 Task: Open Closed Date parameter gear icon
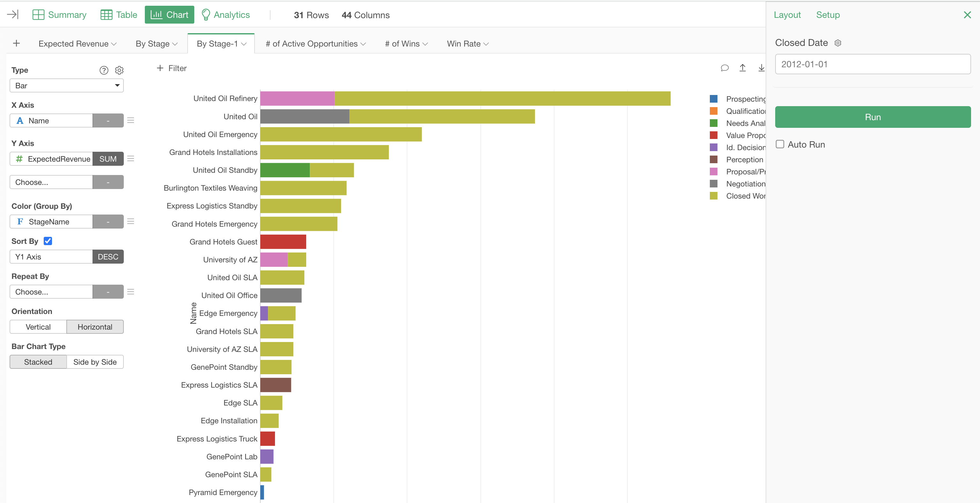click(838, 43)
